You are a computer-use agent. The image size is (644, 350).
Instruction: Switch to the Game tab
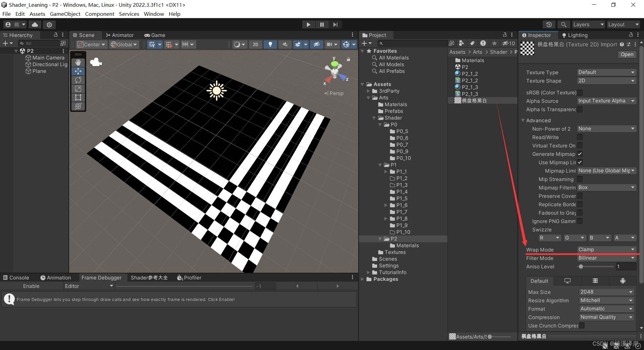coord(155,35)
